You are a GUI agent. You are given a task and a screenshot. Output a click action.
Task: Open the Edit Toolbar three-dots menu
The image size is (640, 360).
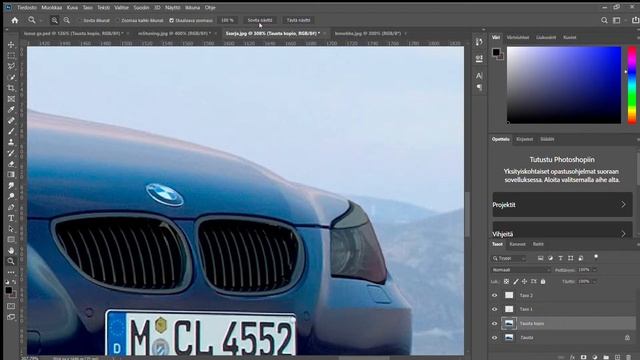11,272
